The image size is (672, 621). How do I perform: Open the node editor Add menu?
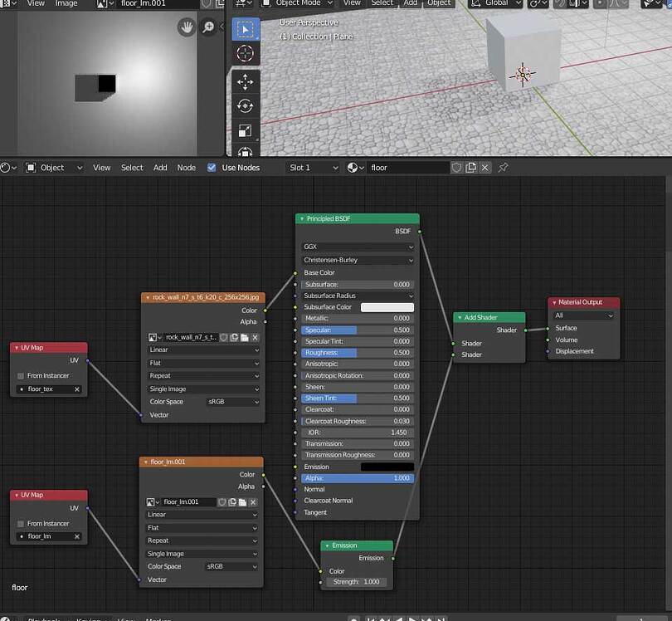(160, 167)
